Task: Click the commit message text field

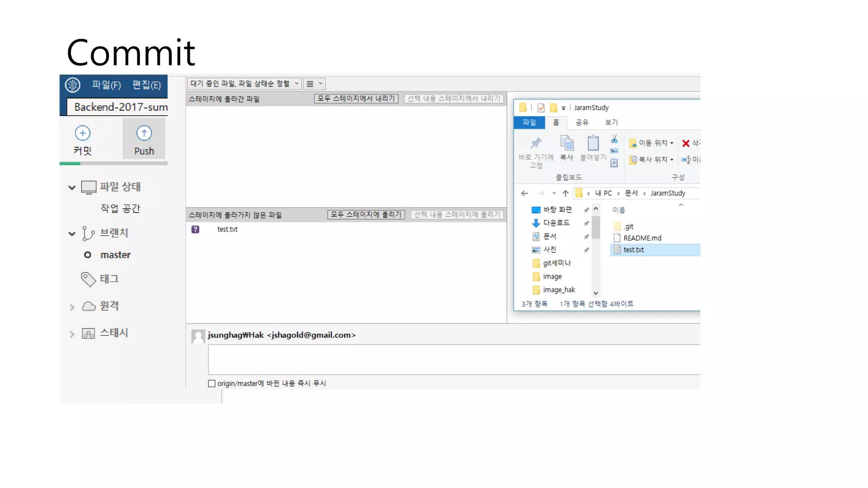Action: 453,360
